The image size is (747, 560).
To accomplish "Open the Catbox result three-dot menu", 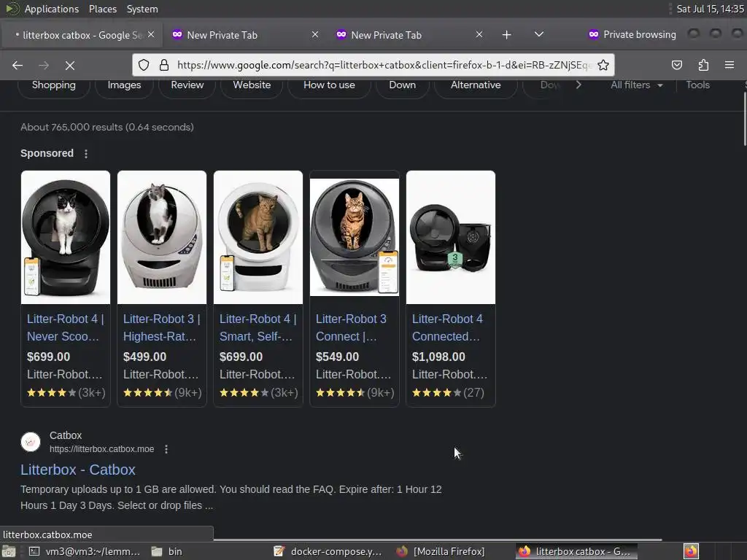I will (166, 449).
